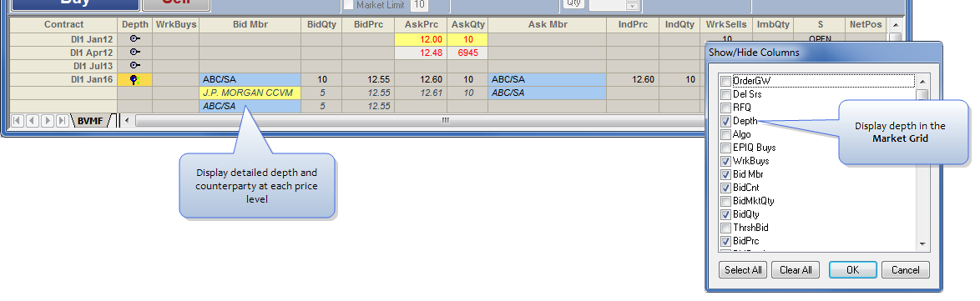Go to first sheet tab arrow
The height and width of the screenshot is (301, 980).
click(18, 120)
